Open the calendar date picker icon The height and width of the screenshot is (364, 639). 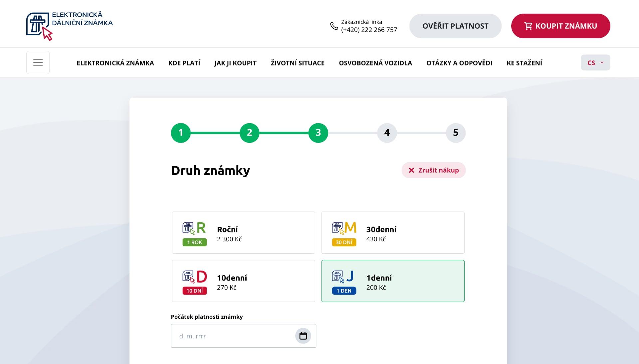303,336
